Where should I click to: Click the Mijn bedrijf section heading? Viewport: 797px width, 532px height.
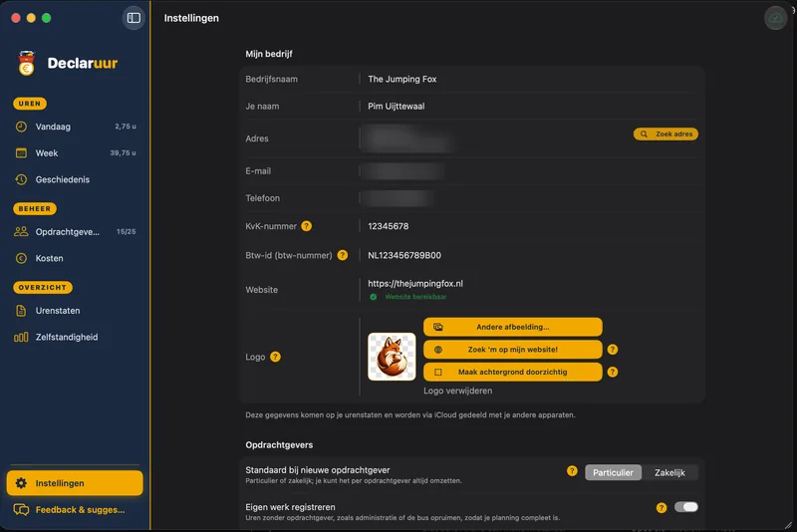tap(269, 54)
